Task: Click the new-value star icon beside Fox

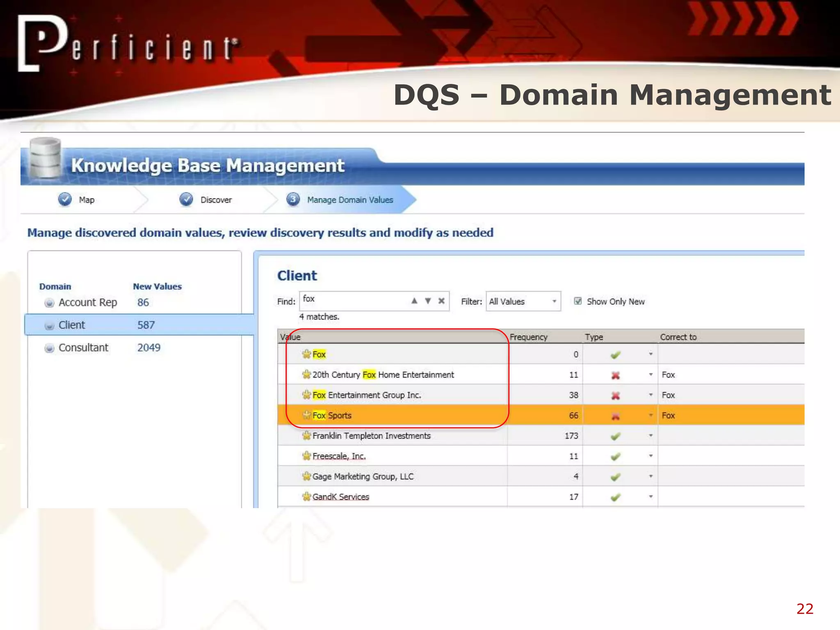Action: [x=306, y=354]
